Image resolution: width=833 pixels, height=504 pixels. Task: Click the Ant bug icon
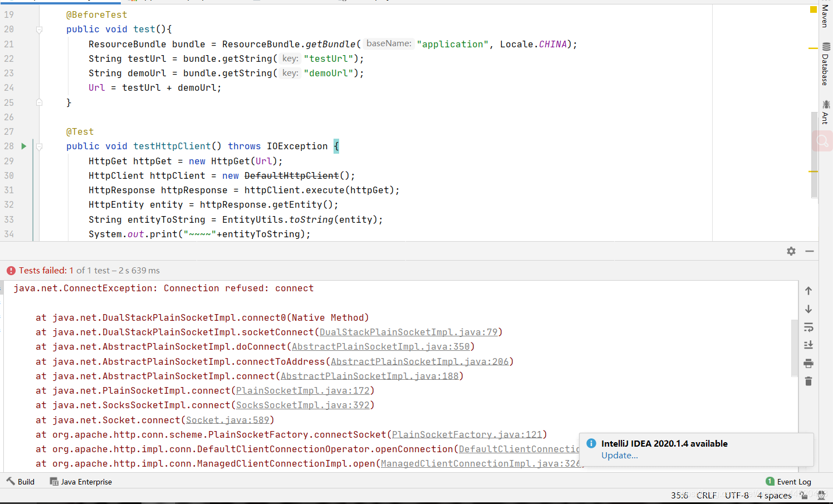point(826,104)
